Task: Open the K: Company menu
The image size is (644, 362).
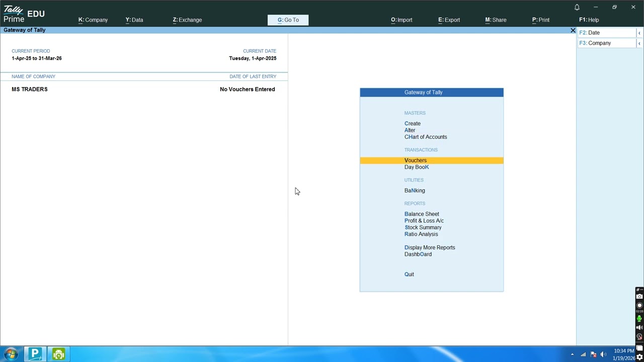Action: click(x=93, y=20)
